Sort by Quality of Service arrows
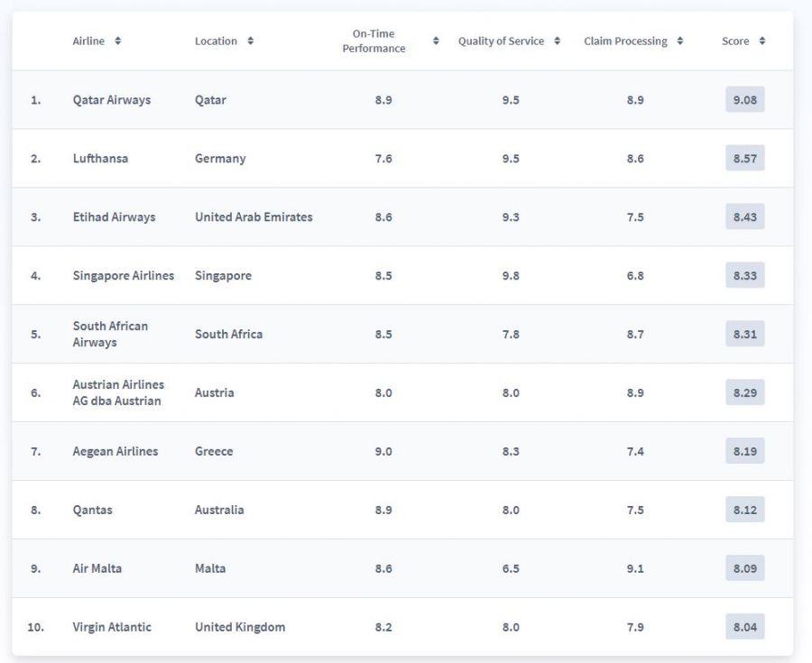Viewport: 812px width, 663px height. pyautogui.click(x=558, y=41)
